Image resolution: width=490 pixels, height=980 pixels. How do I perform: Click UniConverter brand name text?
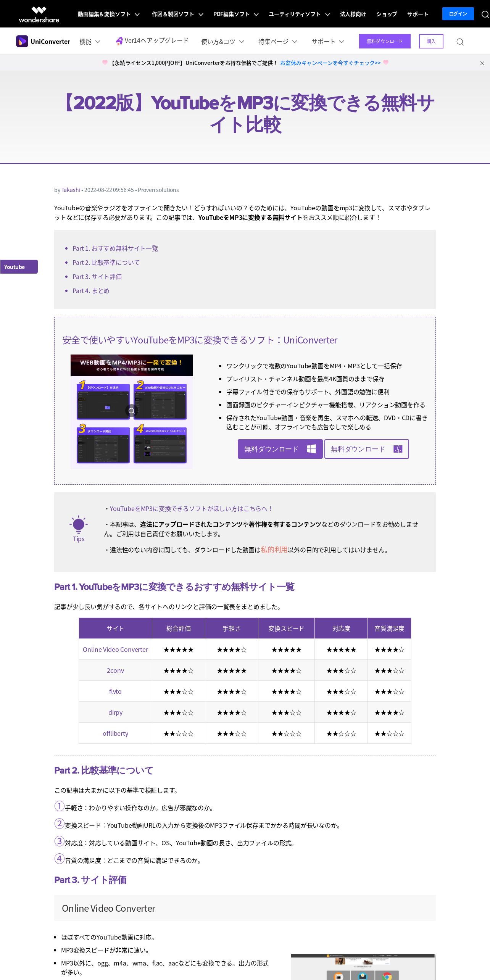(x=50, y=42)
